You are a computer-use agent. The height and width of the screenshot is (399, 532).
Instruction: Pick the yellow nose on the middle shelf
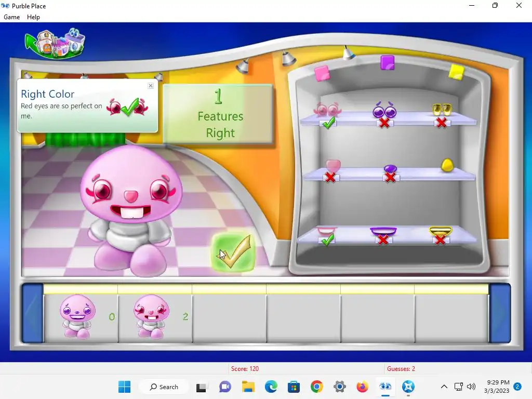click(x=447, y=165)
